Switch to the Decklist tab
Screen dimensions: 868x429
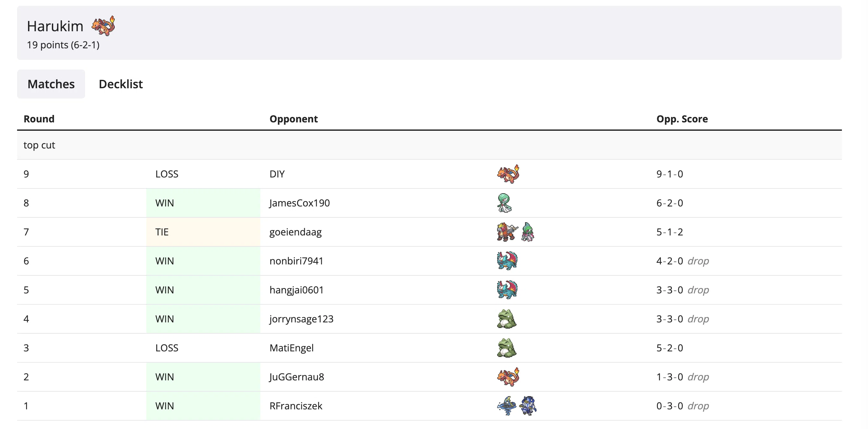[121, 84]
